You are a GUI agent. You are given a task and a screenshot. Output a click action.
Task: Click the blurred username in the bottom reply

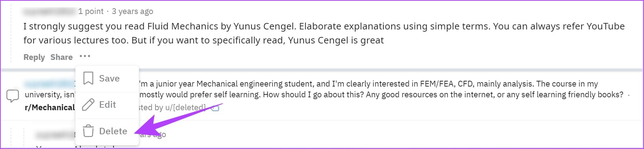coord(54,135)
